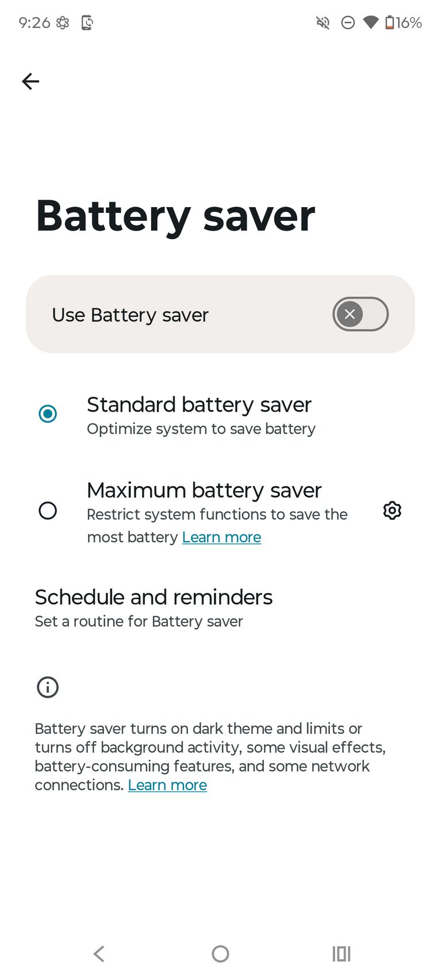Tap the Use Battery saver label

130,315
